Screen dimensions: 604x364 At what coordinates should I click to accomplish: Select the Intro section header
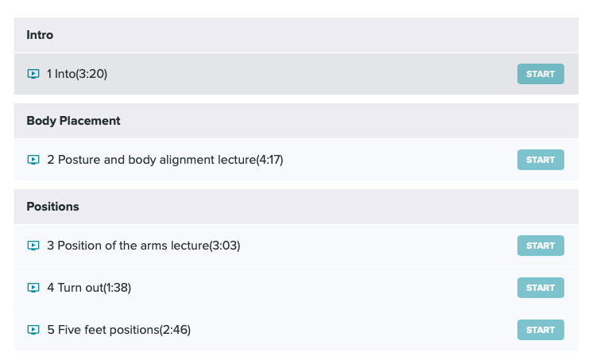296,35
